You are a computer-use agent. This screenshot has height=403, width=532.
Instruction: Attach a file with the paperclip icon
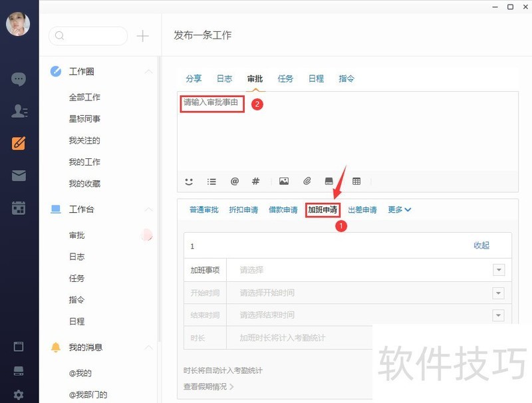(307, 181)
